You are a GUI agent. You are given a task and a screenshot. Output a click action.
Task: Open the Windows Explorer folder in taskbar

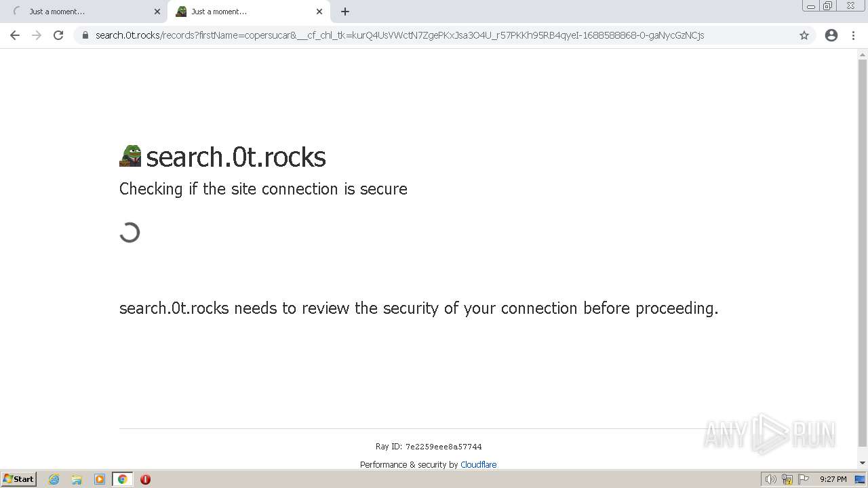coord(77,479)
